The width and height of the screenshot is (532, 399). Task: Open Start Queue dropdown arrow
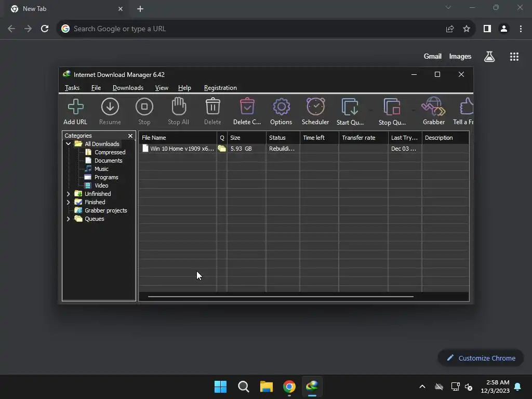click(370, 110)
